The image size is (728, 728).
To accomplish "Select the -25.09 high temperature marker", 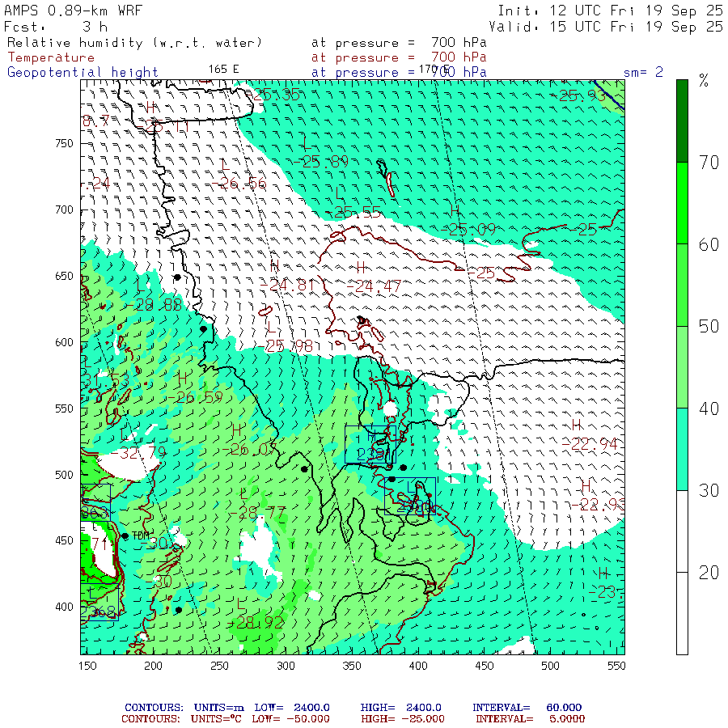I will click(455, 210).
